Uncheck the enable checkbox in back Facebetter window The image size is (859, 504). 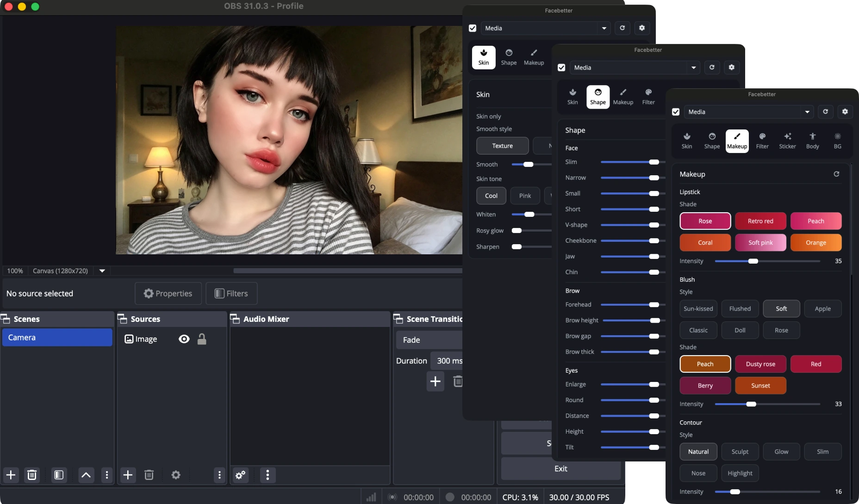pos(473,28)
